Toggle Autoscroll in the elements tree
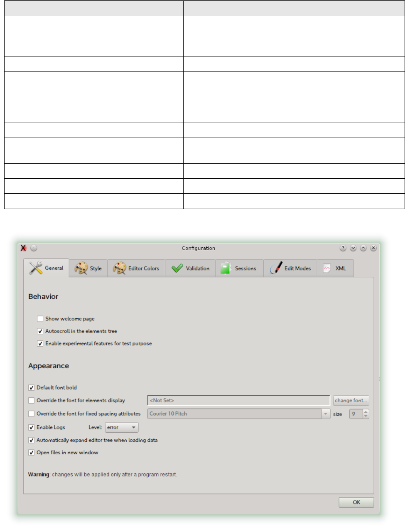The height and width of the screenshot is (532, 405). tap(40, 331)
